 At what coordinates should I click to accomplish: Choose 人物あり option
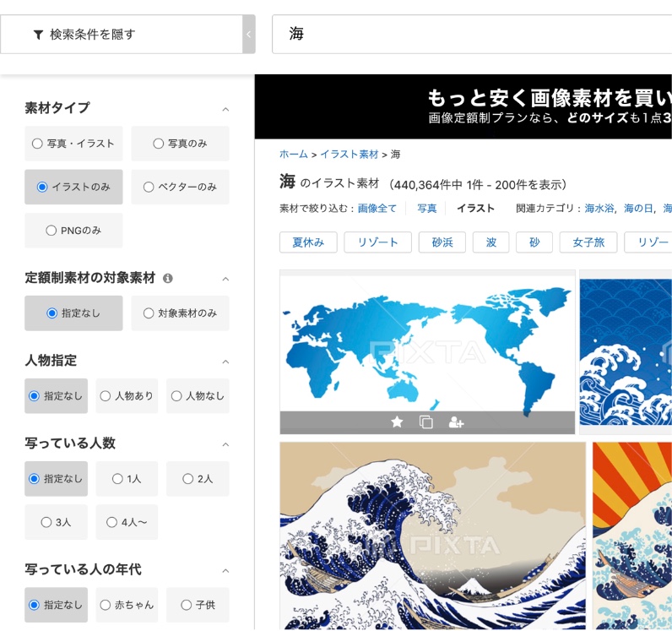(x=127, y=396)
